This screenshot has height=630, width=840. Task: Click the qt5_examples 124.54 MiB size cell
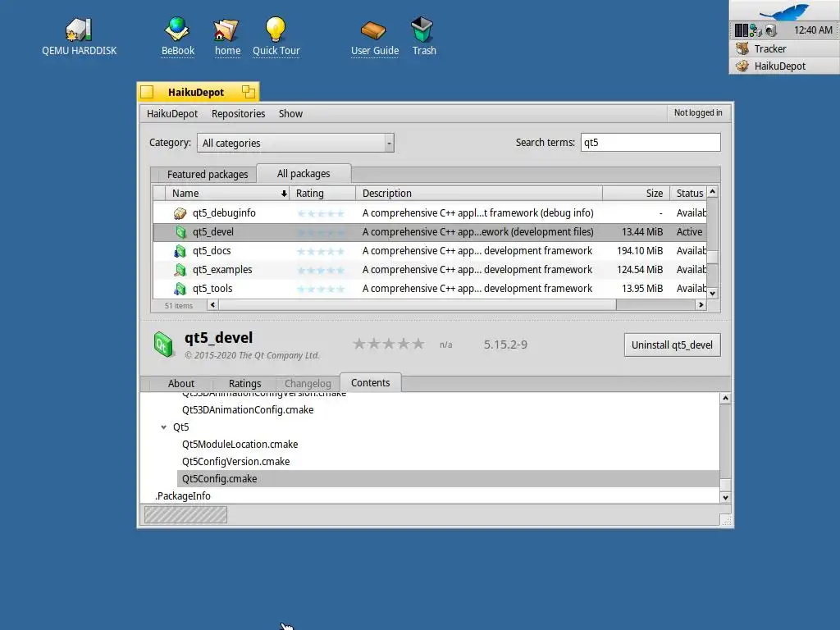(640, 269)
